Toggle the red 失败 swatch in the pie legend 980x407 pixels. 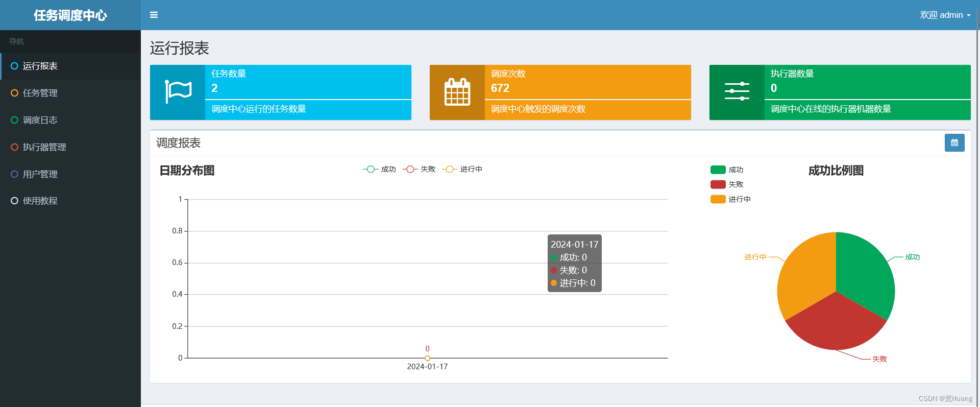tap(718, 184)
